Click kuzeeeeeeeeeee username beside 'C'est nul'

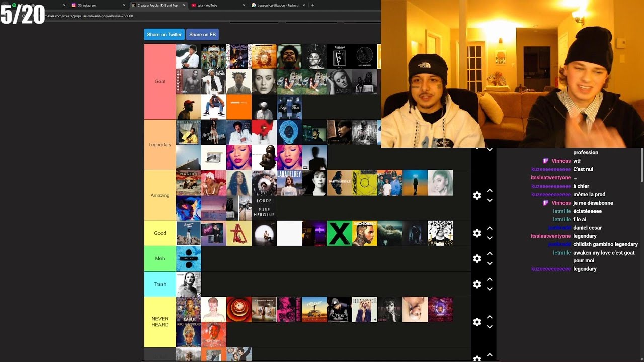click(551, 169)
